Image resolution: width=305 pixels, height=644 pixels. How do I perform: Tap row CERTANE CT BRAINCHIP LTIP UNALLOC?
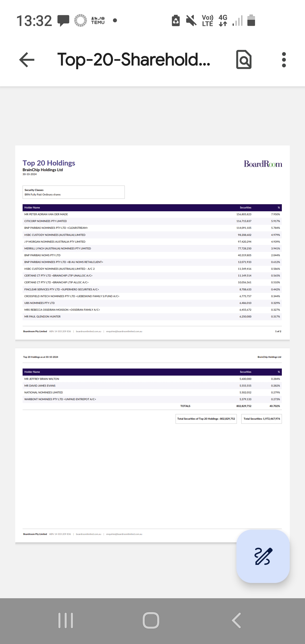click(x=152, y=276)
